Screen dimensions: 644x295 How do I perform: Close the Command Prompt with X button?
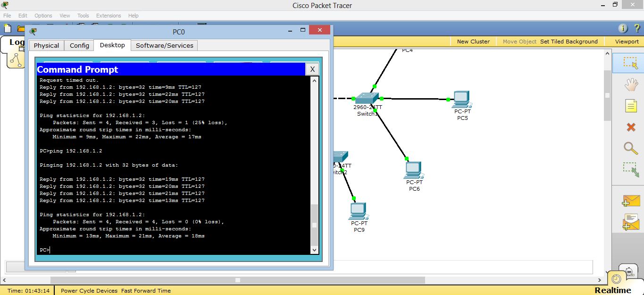click(x=312, y=69)
